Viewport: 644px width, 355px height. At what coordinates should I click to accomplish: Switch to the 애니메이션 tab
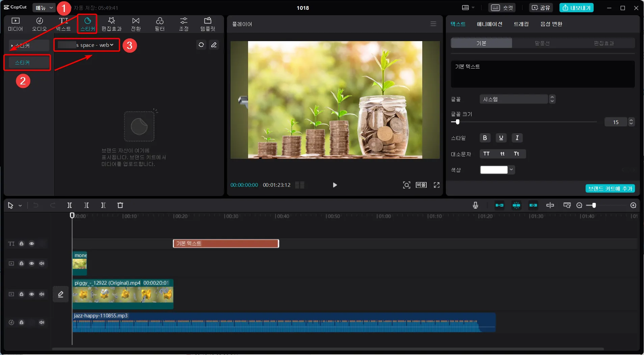coord(489,24)
